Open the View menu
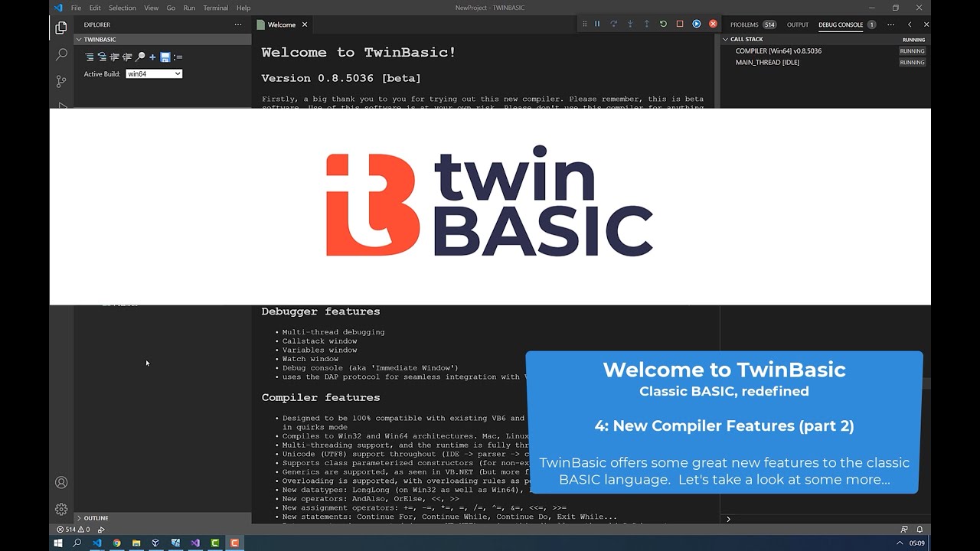The width and height of the screenshot is (980, 551). click(152, 8)
